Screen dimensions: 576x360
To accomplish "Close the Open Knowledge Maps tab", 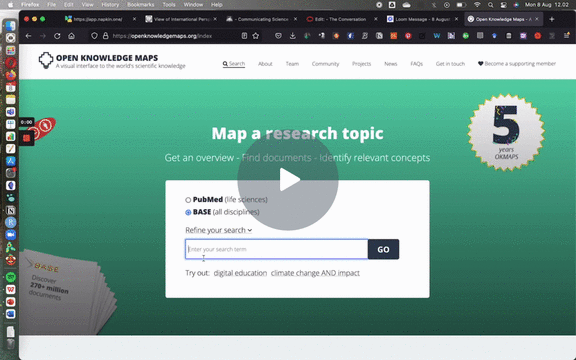I will [537, 19].
